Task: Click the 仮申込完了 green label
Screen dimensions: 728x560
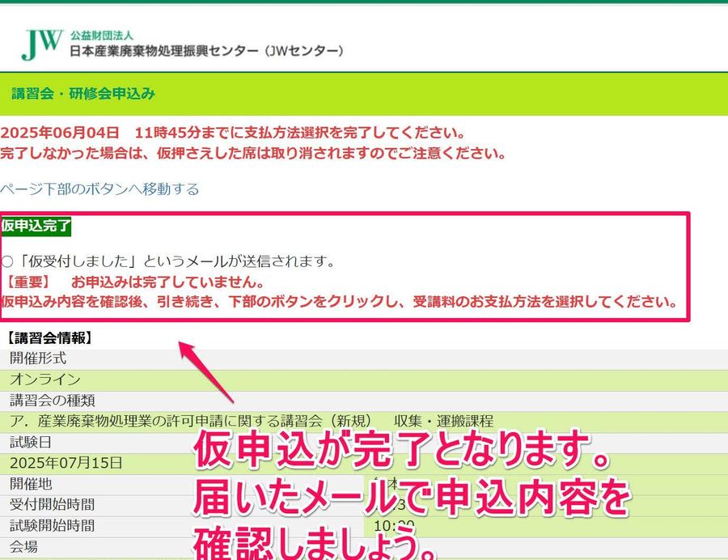Action: pos(36,226)
